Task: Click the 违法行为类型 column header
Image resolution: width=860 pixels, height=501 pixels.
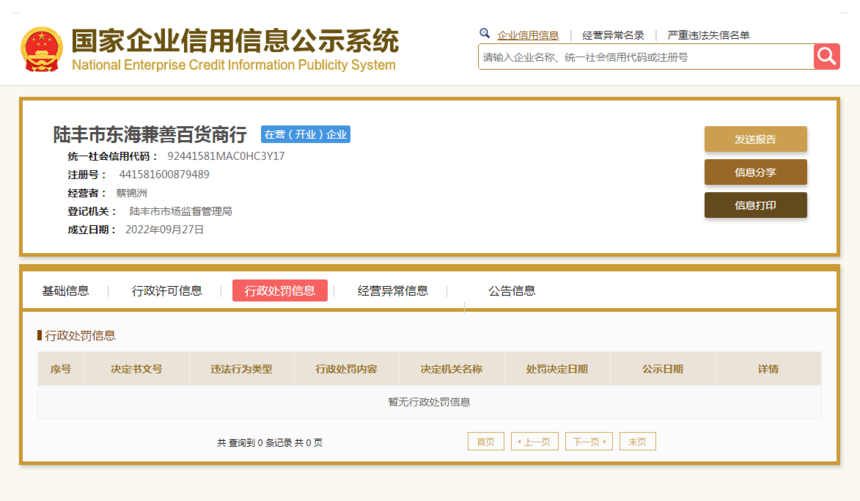Action: [x=241, y=369]
